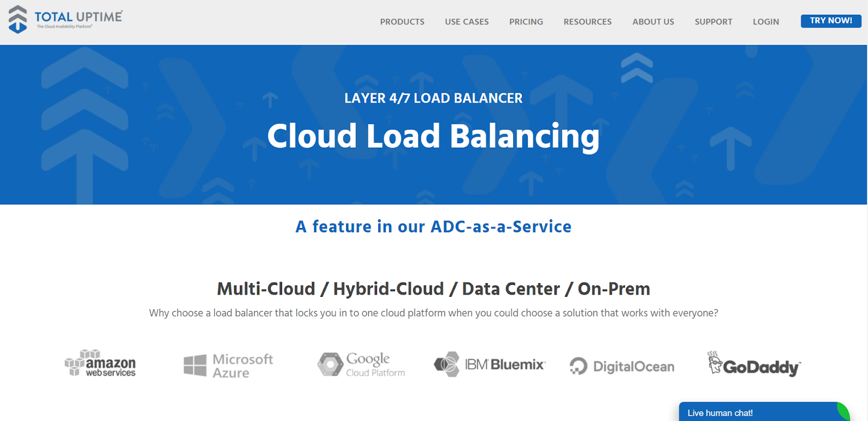Click the DigitalOcean logo
Image resolution: width=868 pixels, height=421 pixels.
coord(622,366)
